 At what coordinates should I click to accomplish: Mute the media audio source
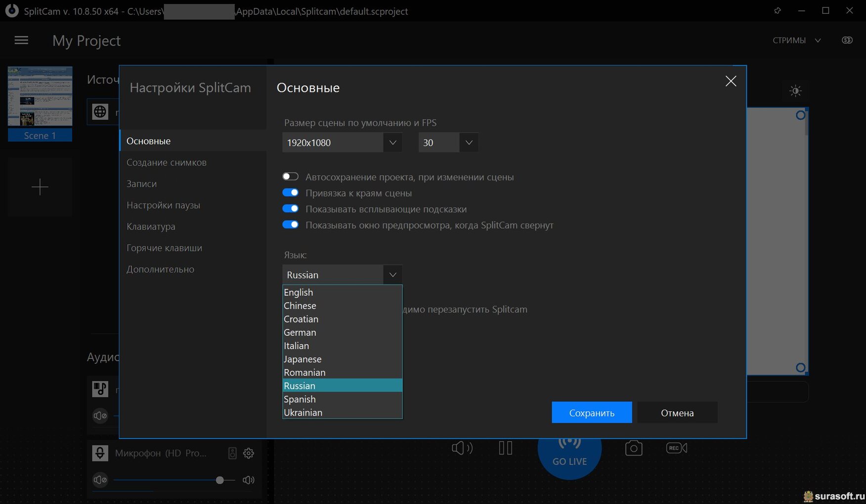point(100,416)
